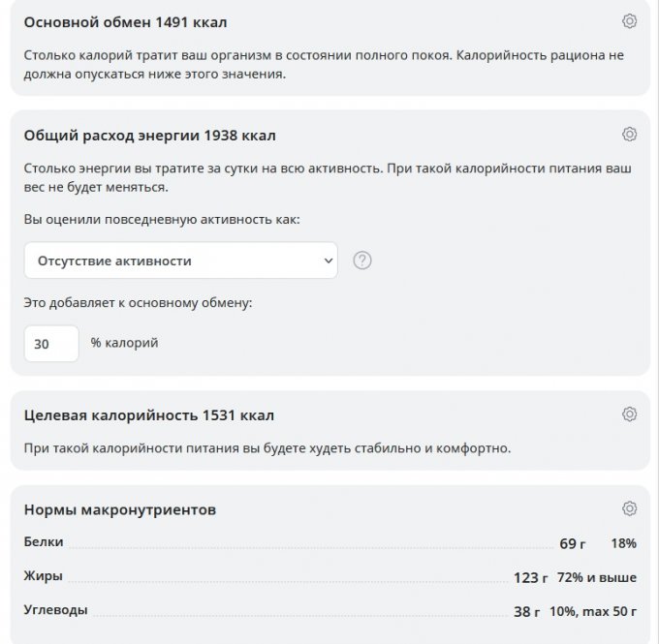Screen dimensions: 659x644
Task: Click the 123 г fat value
Action: 530,578
